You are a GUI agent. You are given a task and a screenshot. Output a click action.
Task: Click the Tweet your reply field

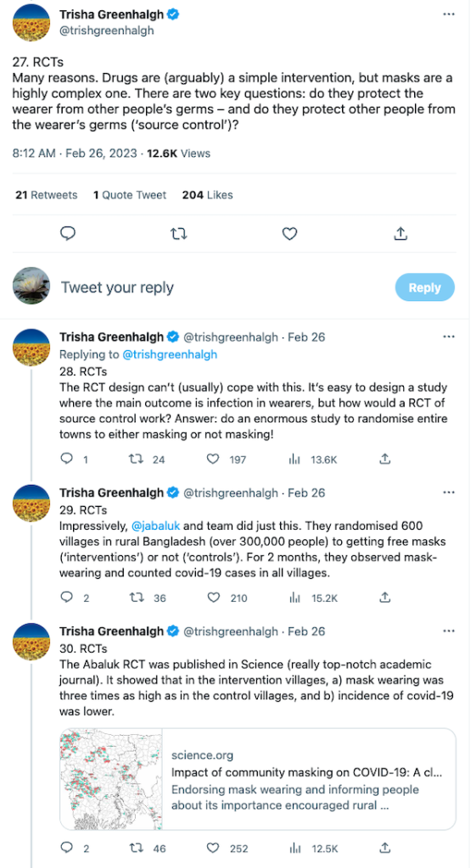(221, 287)
